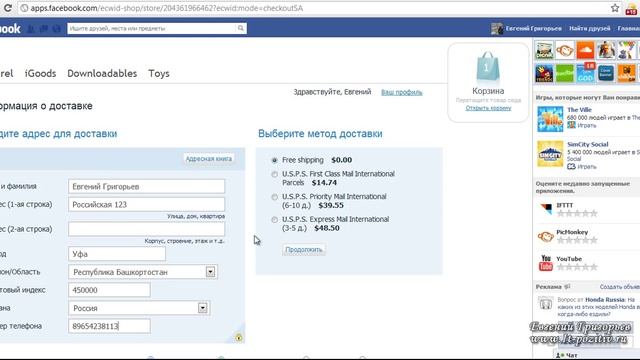Screen dimensions: 640x360
Task: Open SimCity Social title link
Action: pyautogui.click(x=587, y=144)
